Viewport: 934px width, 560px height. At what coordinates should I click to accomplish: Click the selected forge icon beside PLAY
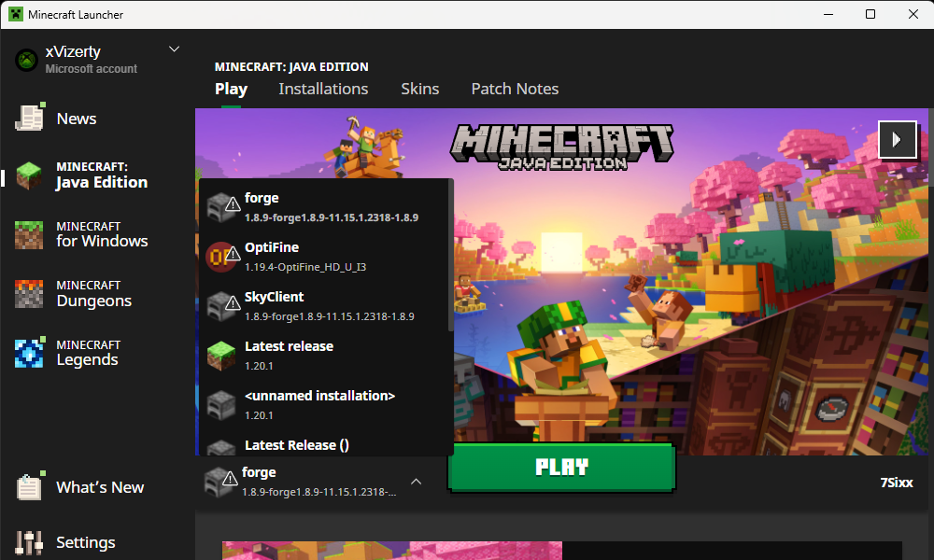coord(220,482)
